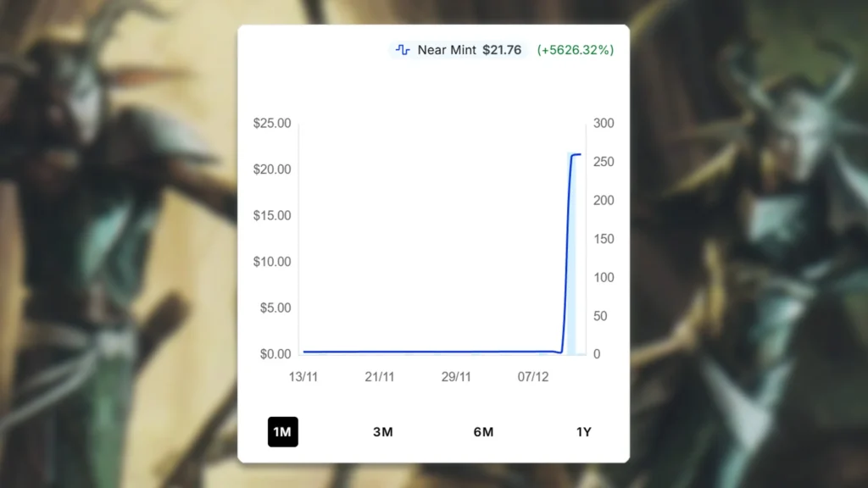Click the green +5626.32% percentage text
This screenshot has width=868, height=488.
tap(575, 50)
